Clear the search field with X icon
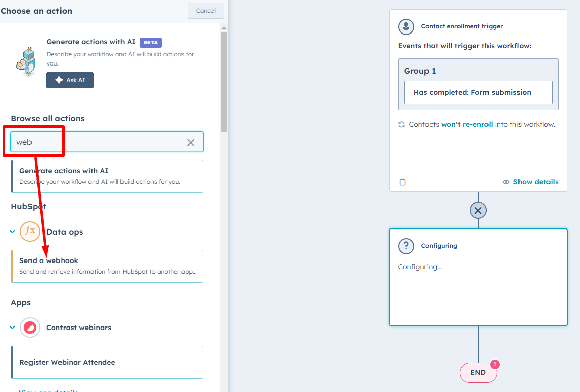Image resolution: width=580 pixels, height=392 pixels. (x=191, y=143)
